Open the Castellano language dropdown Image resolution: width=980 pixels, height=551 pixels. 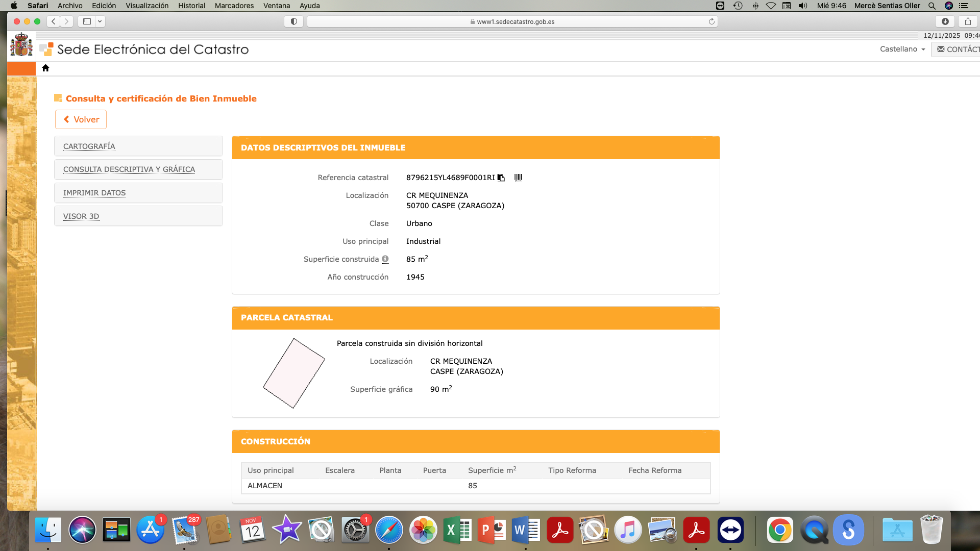coord(902,49)
